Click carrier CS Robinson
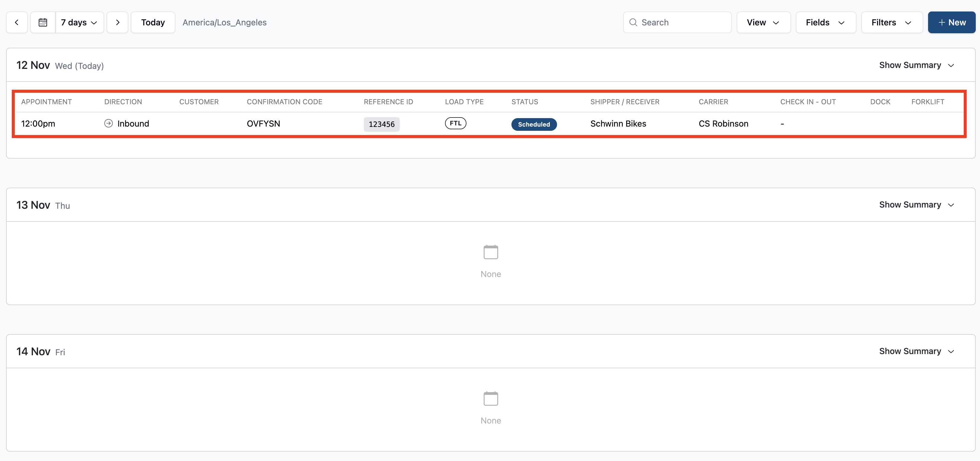Screen dimensions: 980x461 click(723, 124)
